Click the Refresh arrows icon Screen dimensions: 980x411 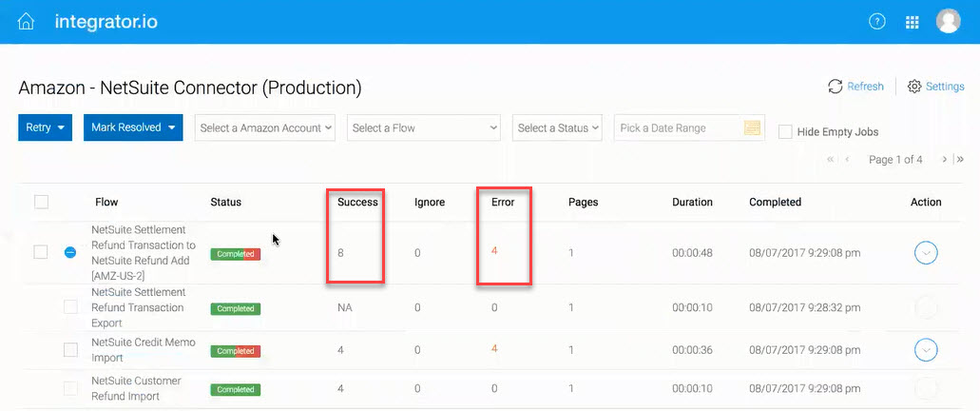pos(835,87)
